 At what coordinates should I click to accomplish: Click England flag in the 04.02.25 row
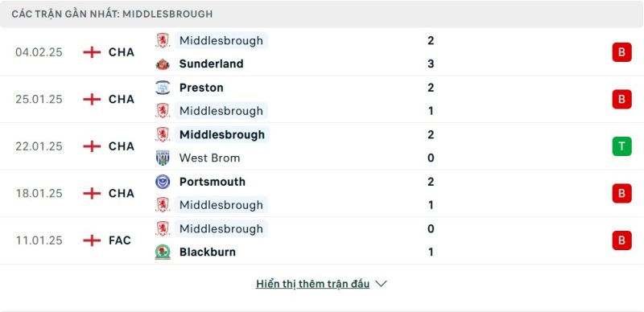pyautogui.click(x=92, y=52)
